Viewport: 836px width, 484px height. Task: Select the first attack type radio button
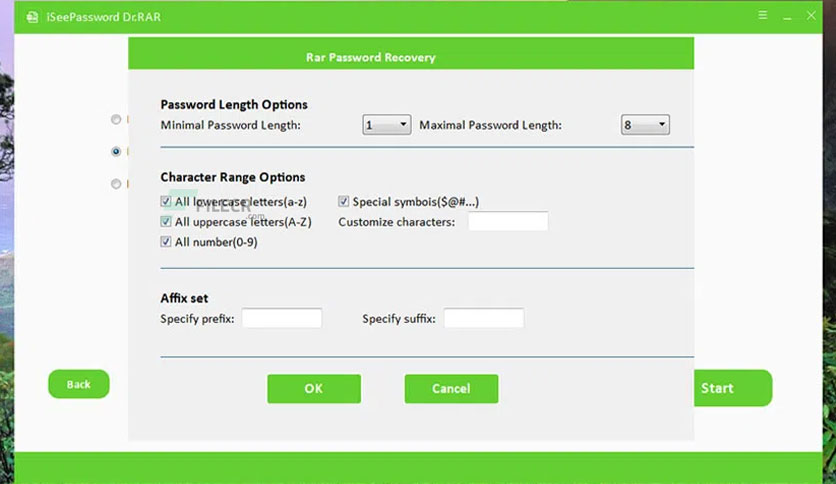coord(116,119)
